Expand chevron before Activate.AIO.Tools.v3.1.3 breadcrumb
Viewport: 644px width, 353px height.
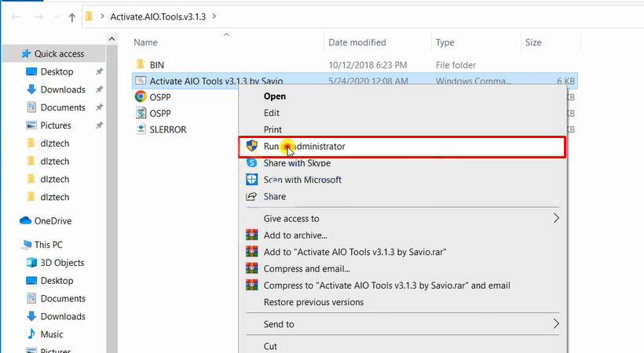tap(102, 16)
